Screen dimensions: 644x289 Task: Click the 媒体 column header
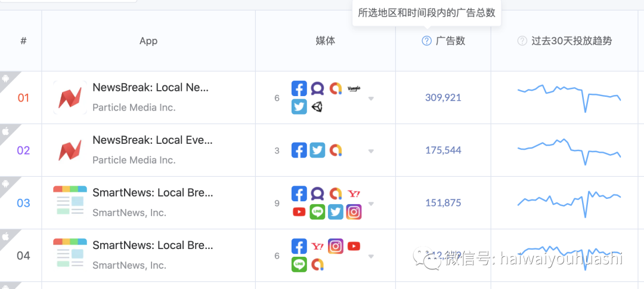pyautogui.click(x=326, y=41)
